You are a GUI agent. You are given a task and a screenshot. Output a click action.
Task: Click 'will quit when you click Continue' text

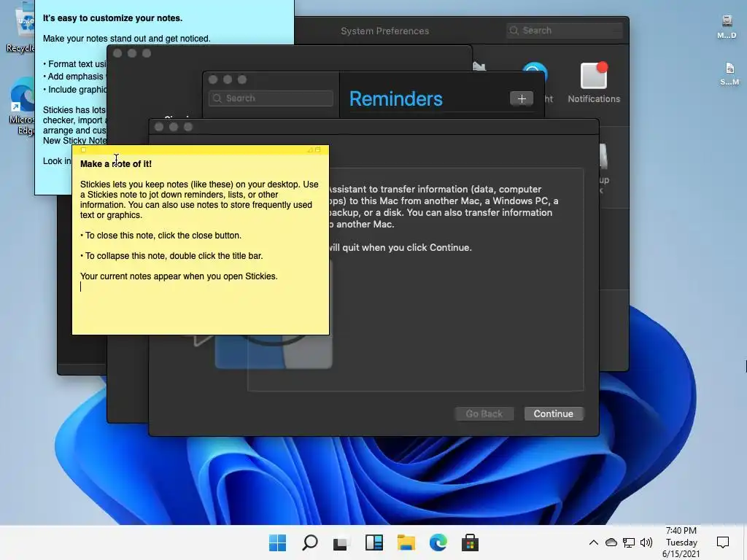(x=400, y=248)
